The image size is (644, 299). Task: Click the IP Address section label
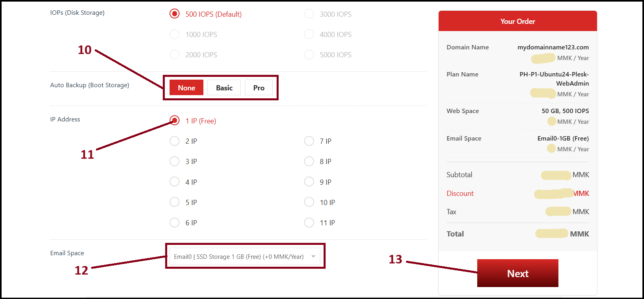(x=65, y=119)
